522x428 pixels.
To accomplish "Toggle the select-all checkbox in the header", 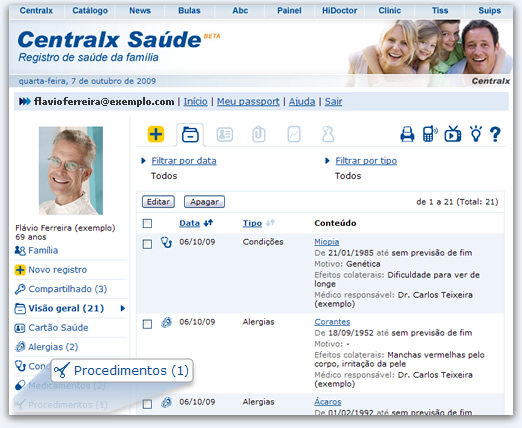I will pos(147,223).
